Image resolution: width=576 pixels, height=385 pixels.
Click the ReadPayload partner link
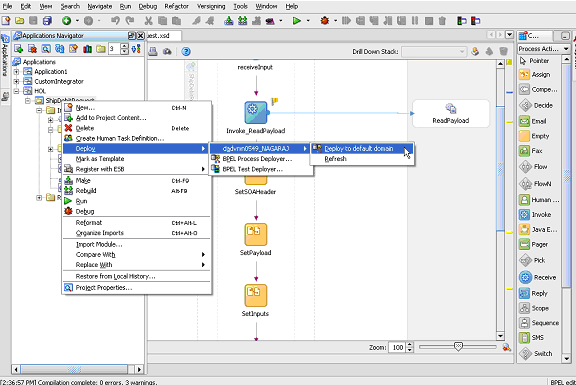pyautogui.click(x=451, y=114)
